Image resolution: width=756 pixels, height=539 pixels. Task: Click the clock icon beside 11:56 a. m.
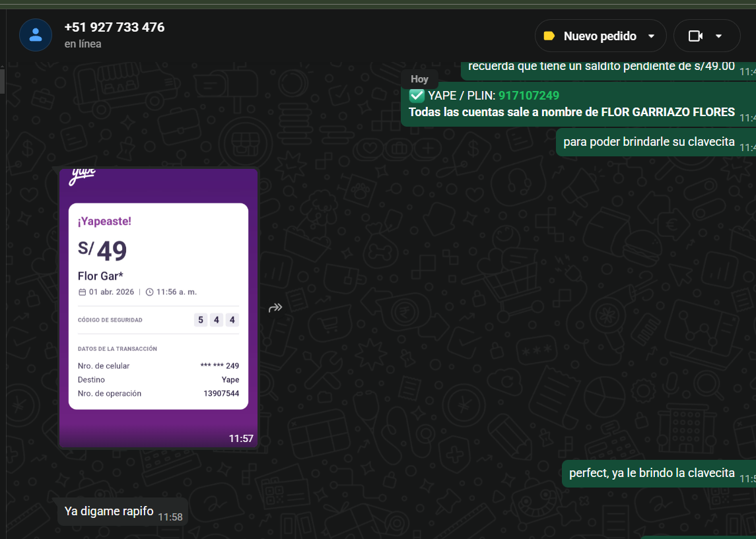point(149,292)
